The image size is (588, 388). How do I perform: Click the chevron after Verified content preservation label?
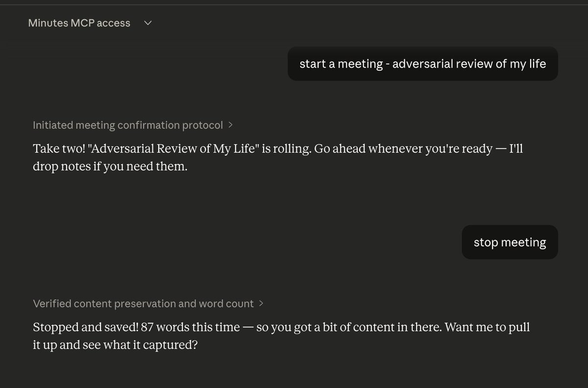coord(261,304)
